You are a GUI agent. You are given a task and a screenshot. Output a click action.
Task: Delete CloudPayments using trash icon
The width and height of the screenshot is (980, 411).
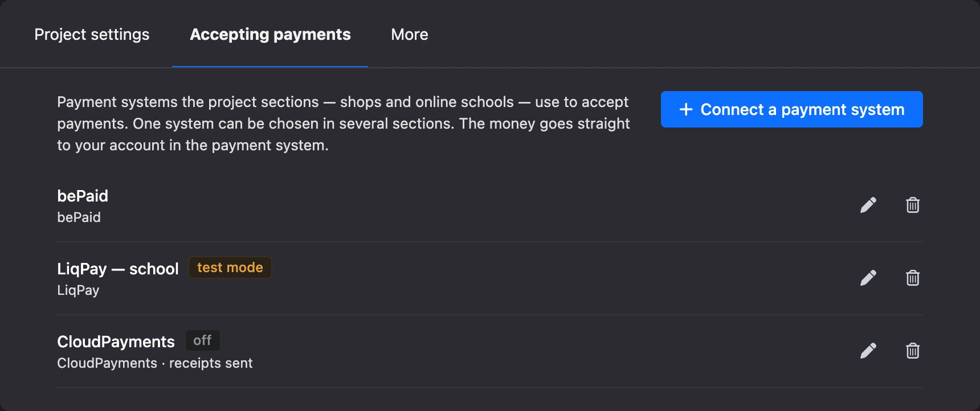pyautogui.click(x=913, y=351)
